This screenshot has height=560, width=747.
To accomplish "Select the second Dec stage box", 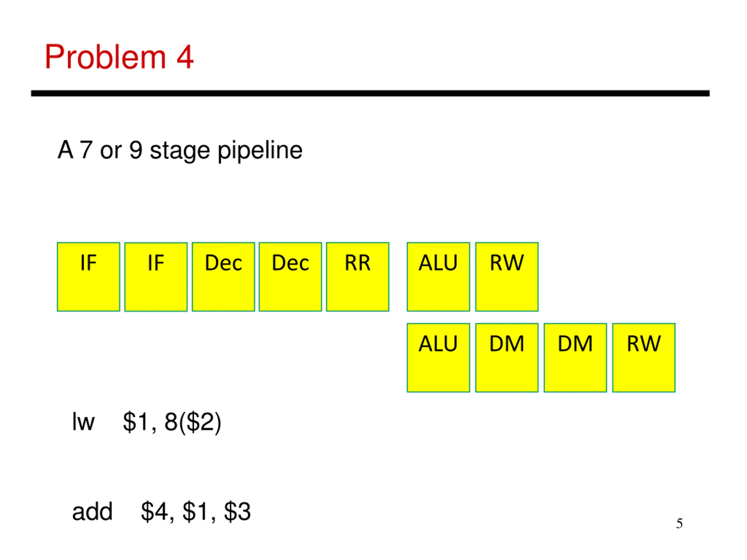I will click(290, 277).
